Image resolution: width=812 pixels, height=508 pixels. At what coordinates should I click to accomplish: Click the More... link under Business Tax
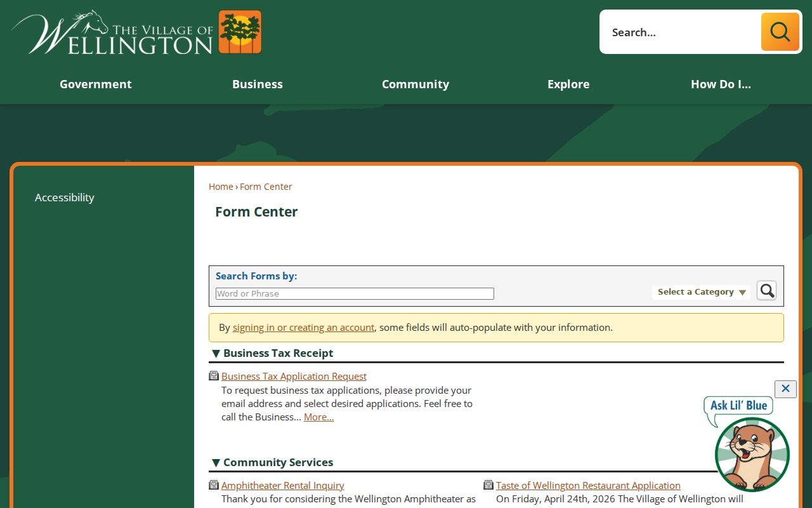pyautogui.click(x=319, y=417)
